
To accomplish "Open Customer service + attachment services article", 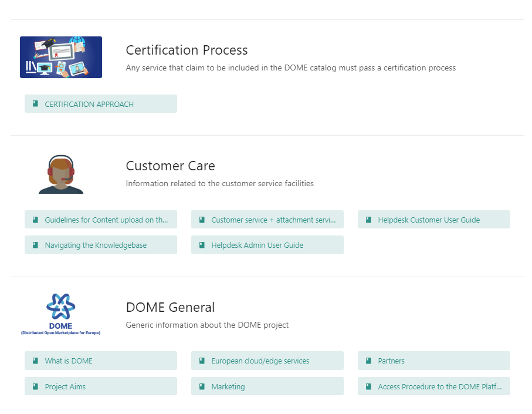I will [273, 220].
